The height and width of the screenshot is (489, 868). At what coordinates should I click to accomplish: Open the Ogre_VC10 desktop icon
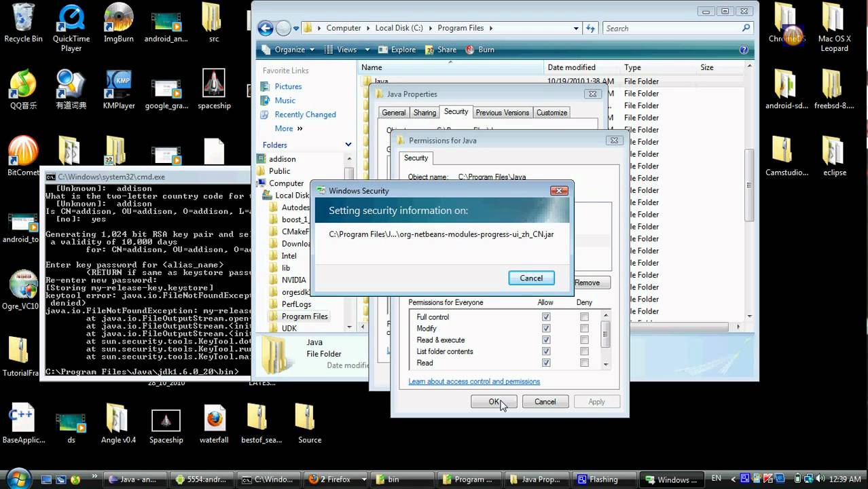[x=23, y=291]
